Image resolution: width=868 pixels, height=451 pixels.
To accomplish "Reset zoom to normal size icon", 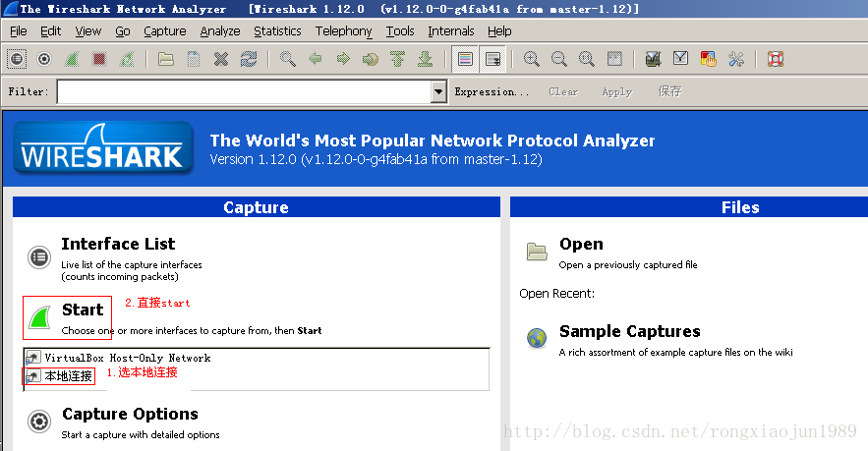I will tap(586, 59).
